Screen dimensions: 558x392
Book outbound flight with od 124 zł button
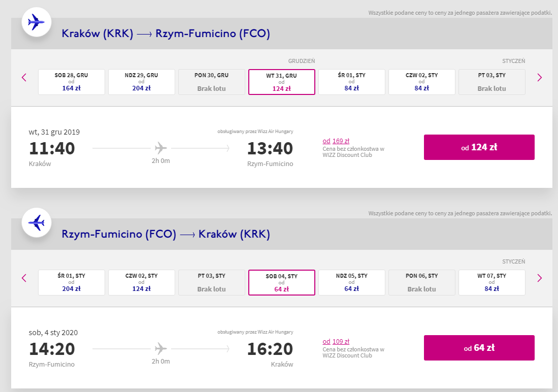pos(479,147)
